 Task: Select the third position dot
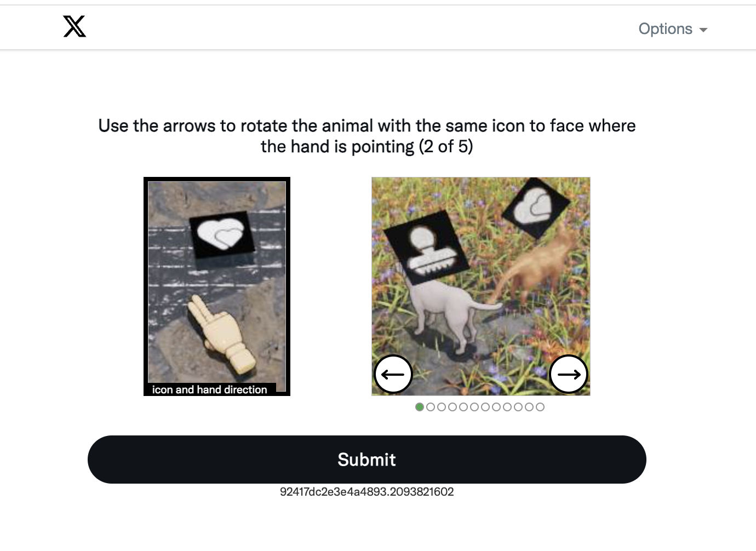[442, 407]
